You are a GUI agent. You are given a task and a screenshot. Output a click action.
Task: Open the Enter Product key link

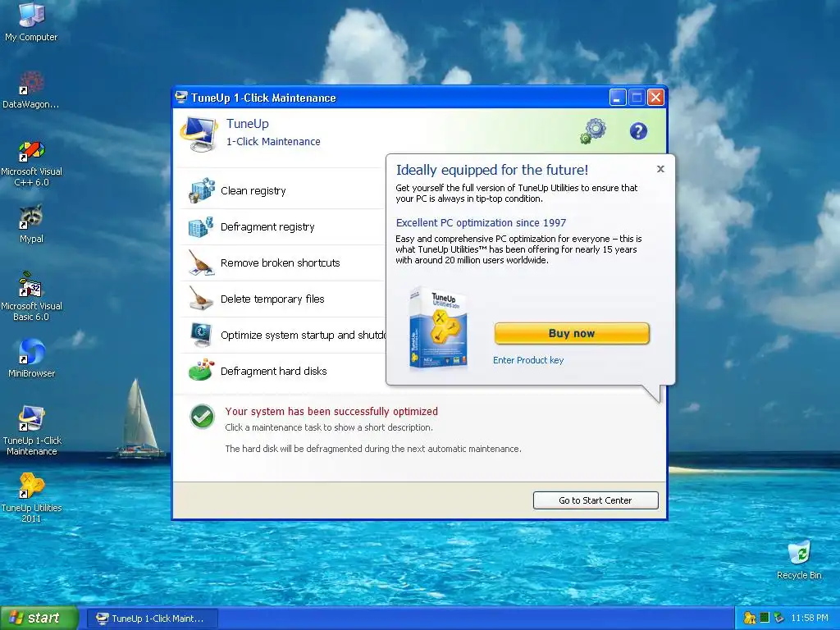coord(528,360)
